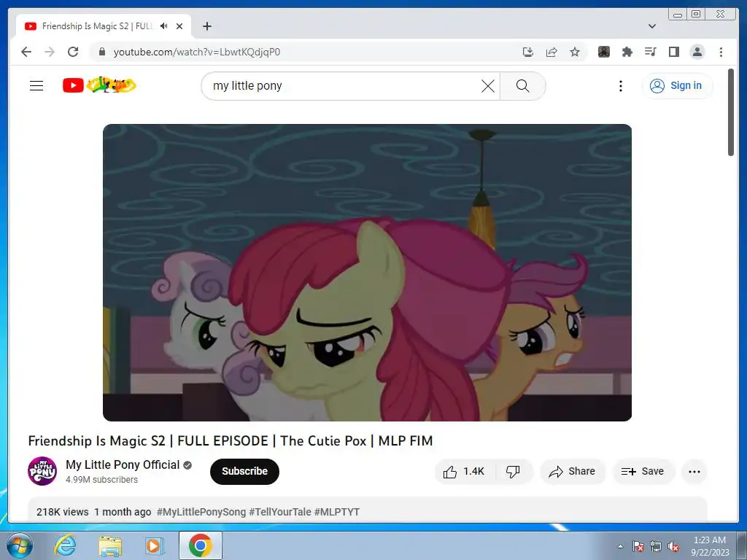
Task: Open Windows Media Player from taskbar
Action: click(155, 545)
